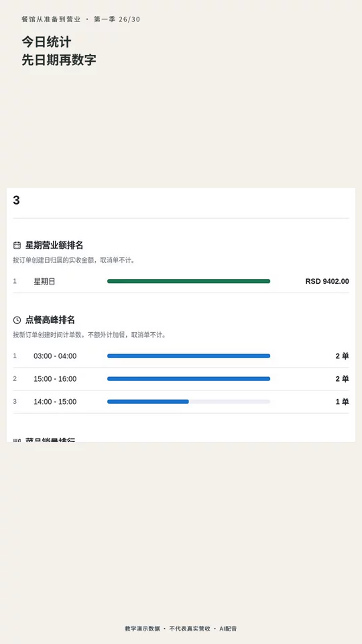Click the 2 单 count for 15:00 - 16:00
Screen dimensions: 362x644
click(343, 379)
